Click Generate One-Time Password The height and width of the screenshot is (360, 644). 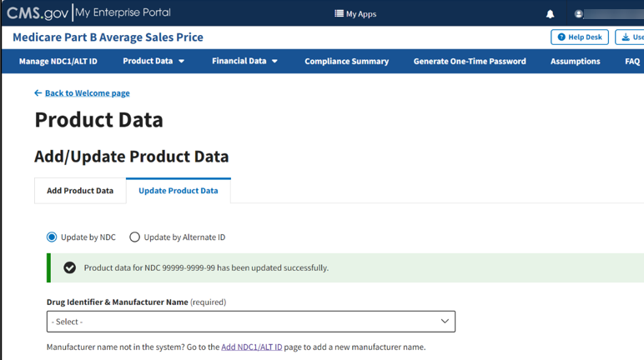coord(470,61)
